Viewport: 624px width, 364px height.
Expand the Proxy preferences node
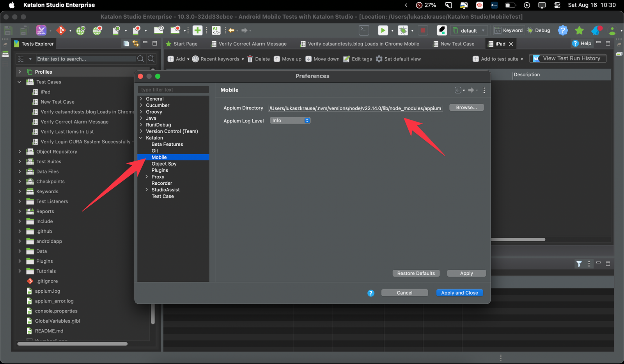(x=147, y=177)
